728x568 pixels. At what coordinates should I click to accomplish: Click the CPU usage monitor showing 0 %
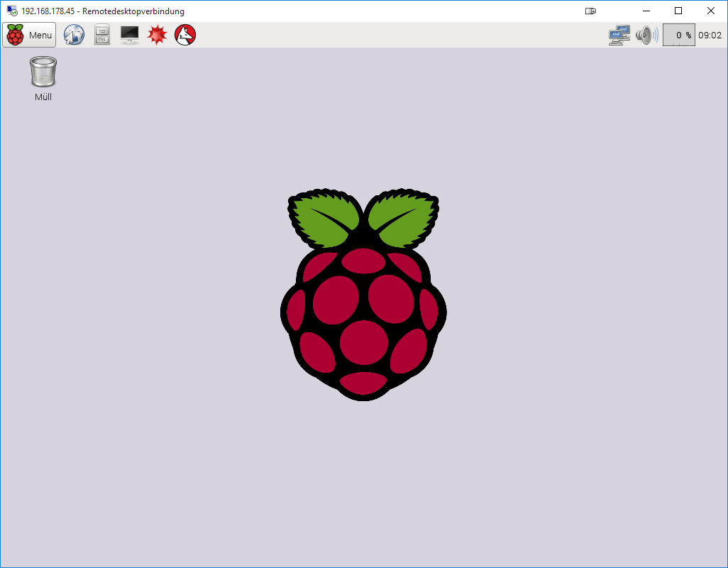[678, 35]
